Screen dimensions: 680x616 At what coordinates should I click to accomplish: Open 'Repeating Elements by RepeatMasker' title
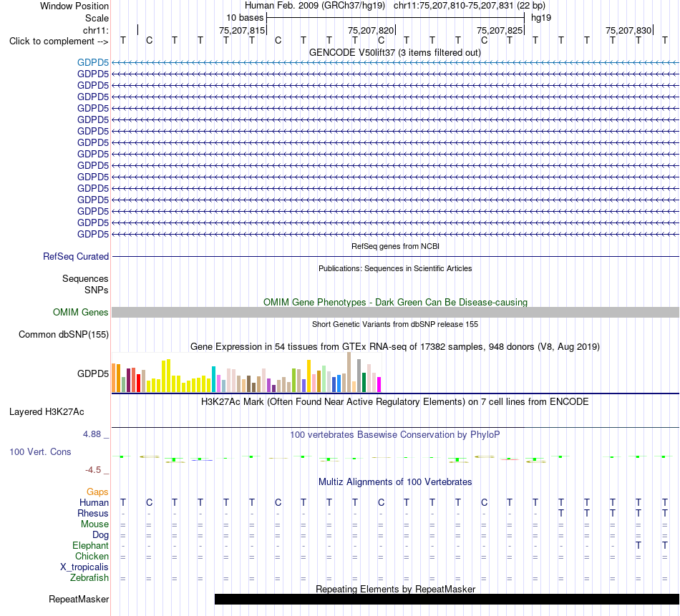click(x=395, y=589)
